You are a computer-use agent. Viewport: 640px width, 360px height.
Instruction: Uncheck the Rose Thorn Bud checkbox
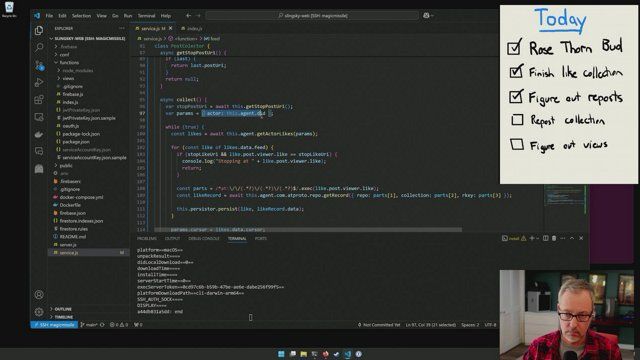coord(514,48)
